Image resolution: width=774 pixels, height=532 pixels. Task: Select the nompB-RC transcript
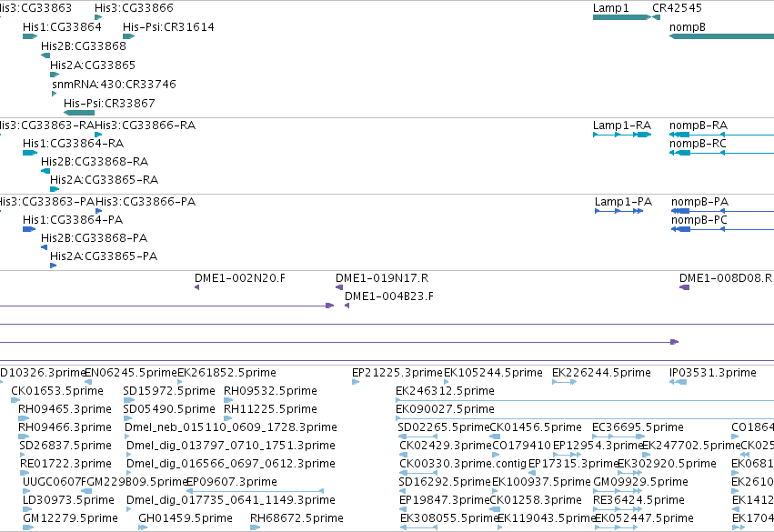click(721, 153)
